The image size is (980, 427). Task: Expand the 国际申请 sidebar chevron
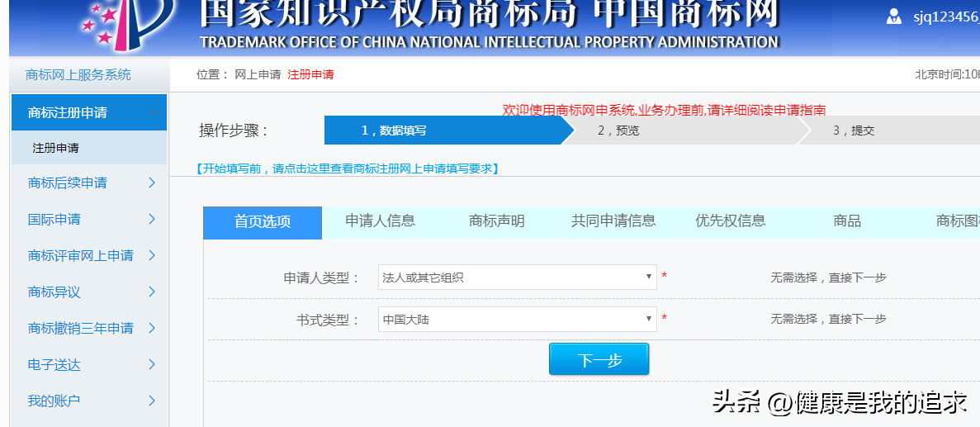tap(152, 219)
